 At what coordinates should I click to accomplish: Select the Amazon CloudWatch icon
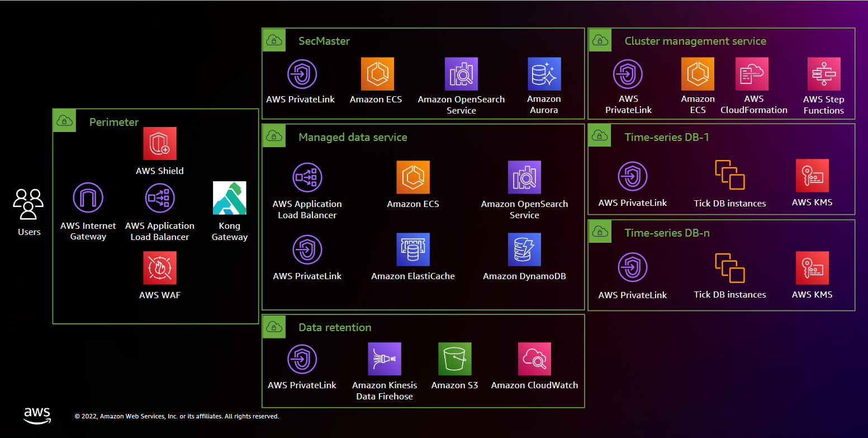(534, 359)
